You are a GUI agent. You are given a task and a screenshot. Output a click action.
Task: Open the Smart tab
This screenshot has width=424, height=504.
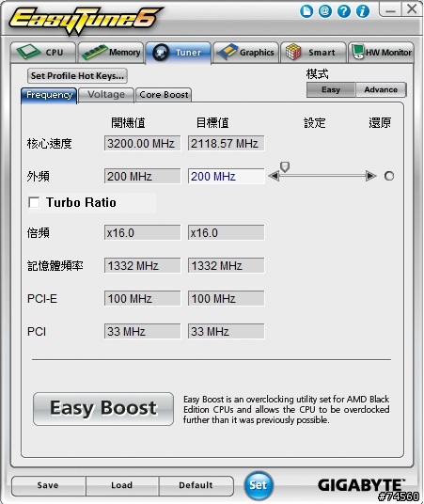click(x=313, y=53)
